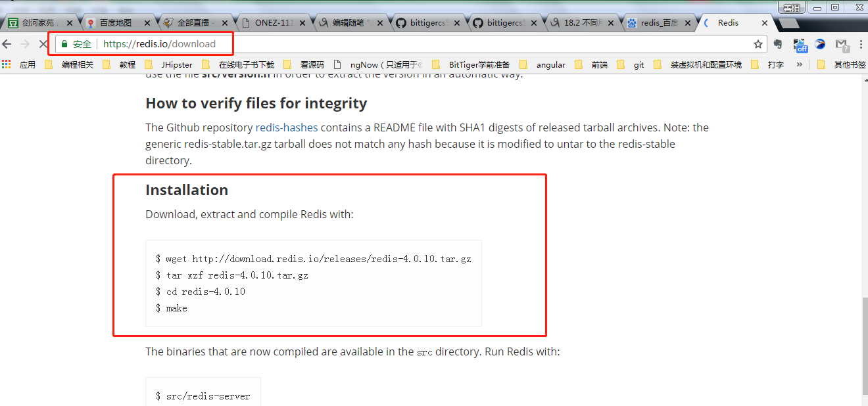
Task: Open the 在线电子书下载 bookmark folder
Action: coord(238,64)
